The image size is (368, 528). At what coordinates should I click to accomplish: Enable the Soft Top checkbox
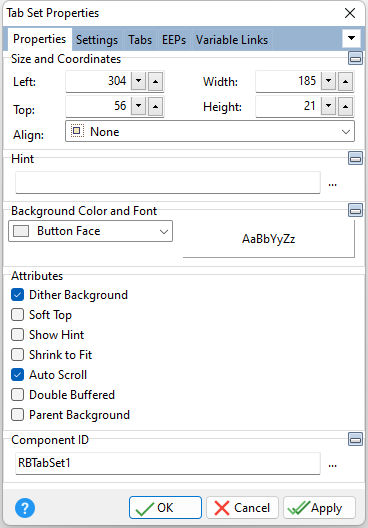pyautogui.click(x=18, y=315)
